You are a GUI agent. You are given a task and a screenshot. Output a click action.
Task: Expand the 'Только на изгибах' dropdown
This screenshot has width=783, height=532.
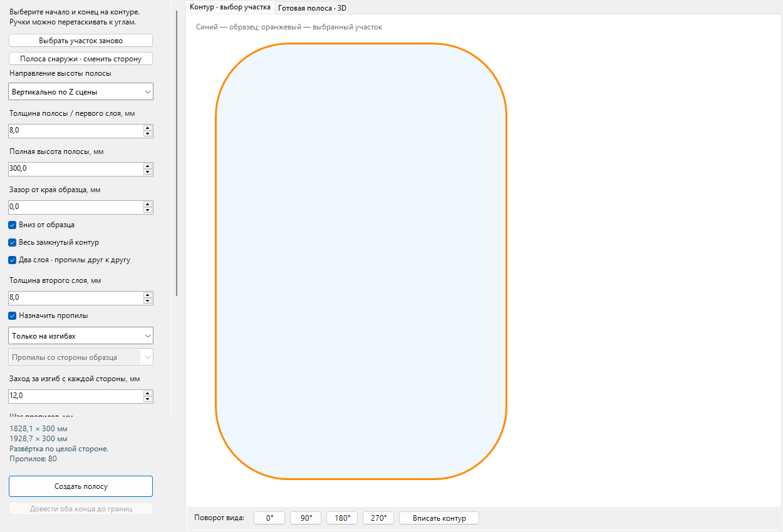(81, 335)
